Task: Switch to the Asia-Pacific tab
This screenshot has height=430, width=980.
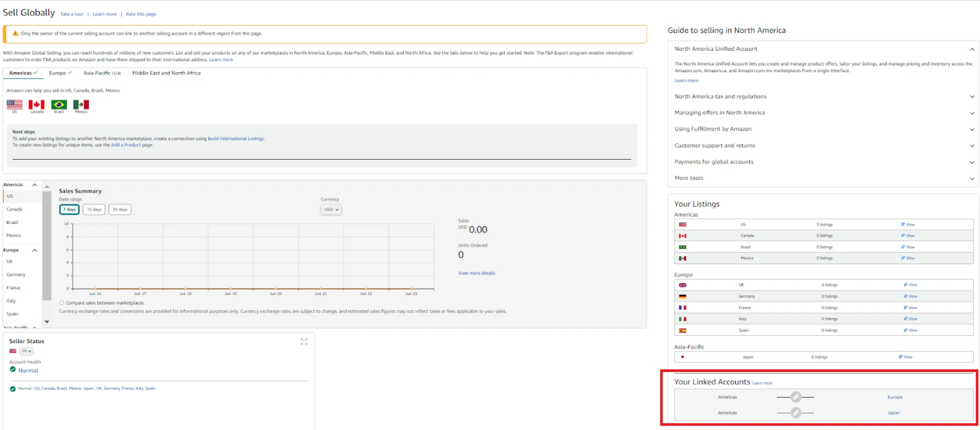Action: [102, 73]
